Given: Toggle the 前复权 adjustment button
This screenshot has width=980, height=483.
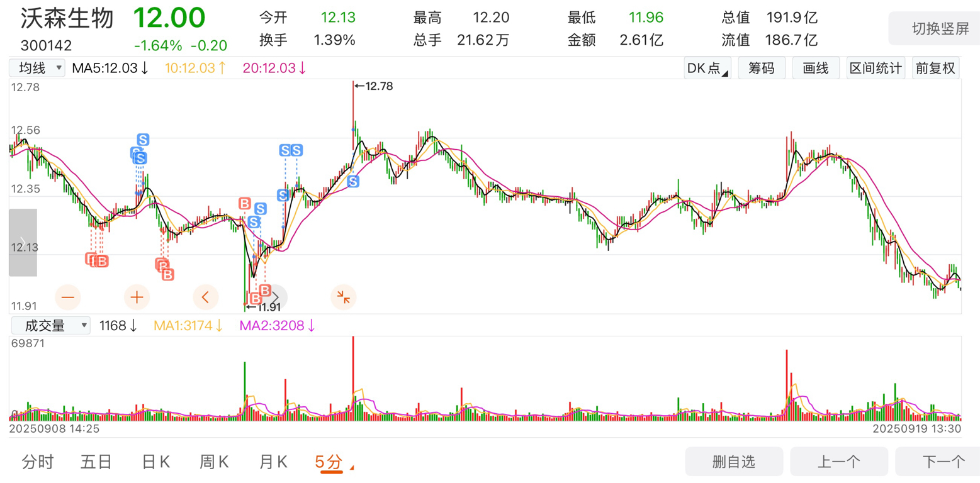Looking at the screenshot, I should click(x=935, y=69).
